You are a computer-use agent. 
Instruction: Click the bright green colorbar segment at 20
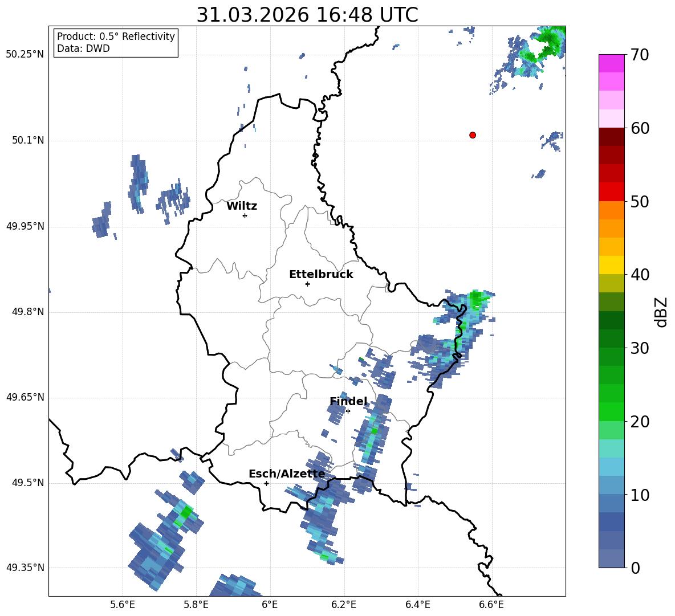[x=611, y=411]
